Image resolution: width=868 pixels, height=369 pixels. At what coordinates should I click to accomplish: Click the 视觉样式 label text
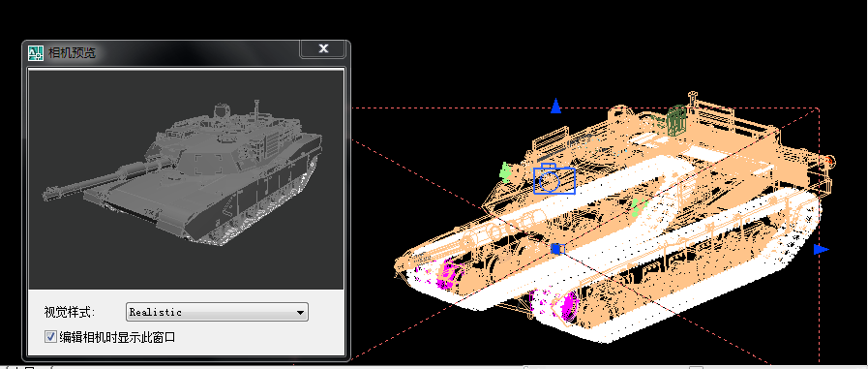pos(70,312)
